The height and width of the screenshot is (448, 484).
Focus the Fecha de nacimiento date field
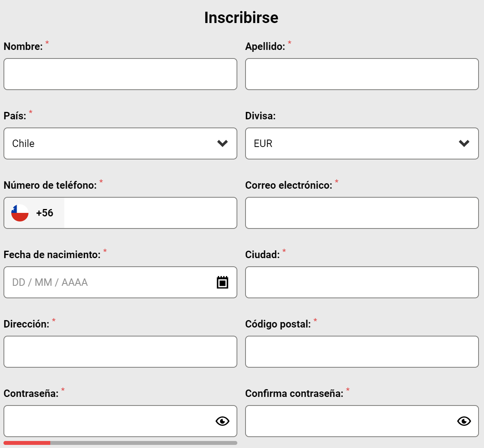[109, 282]
